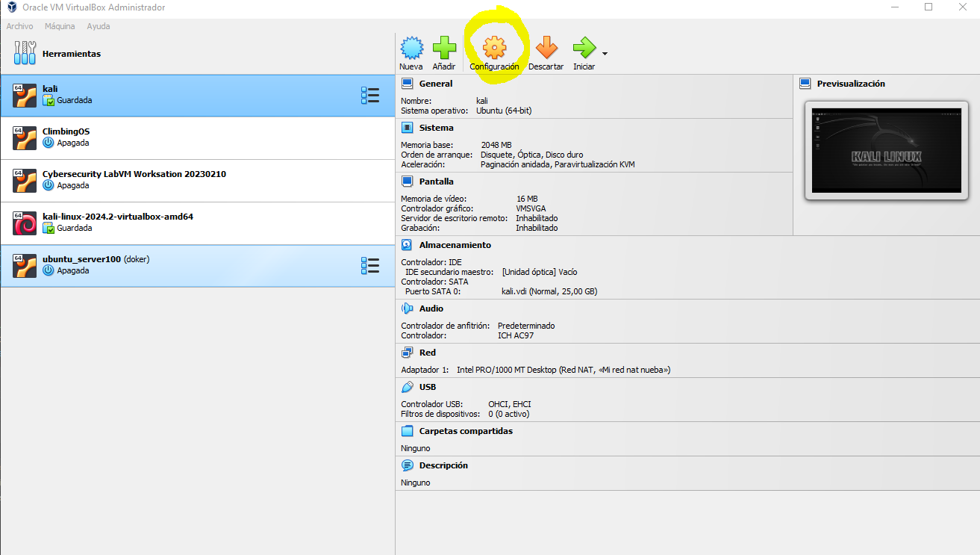This screenshot has height=555, width=980.
Task: Click the green Añadir plus icon
Action: coord(444,48)
